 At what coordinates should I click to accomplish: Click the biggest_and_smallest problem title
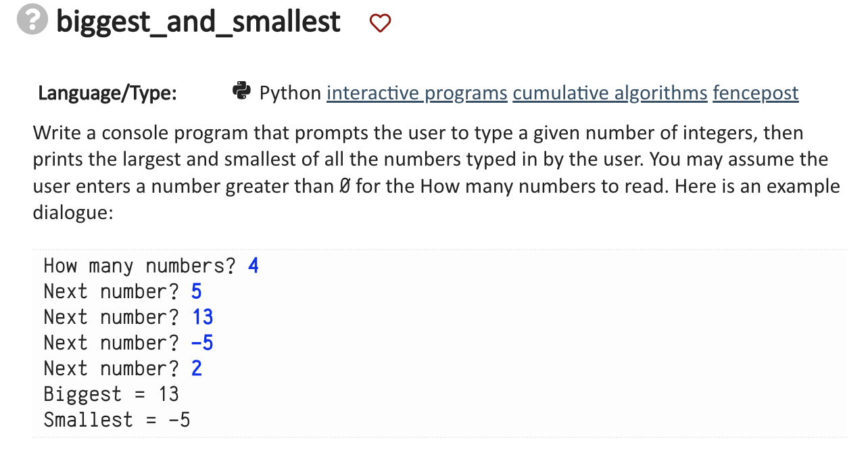pyautogui.click(x=198, y=22)
